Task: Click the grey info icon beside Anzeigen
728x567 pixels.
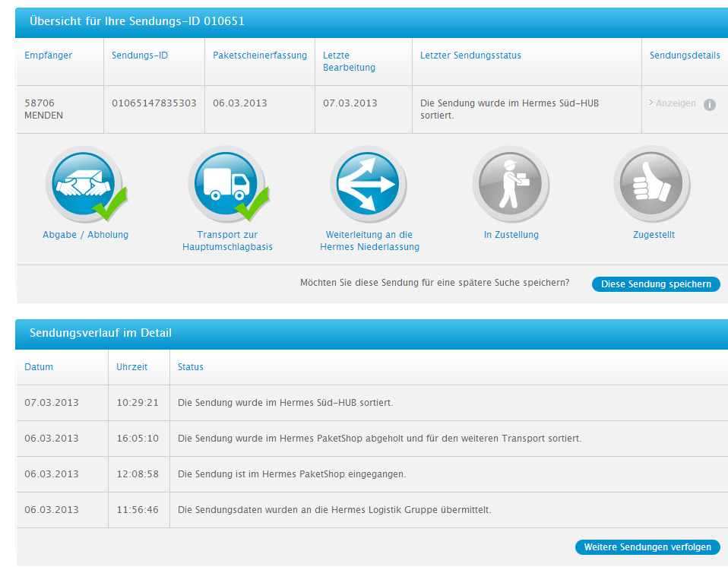Action: click(709, 105)
